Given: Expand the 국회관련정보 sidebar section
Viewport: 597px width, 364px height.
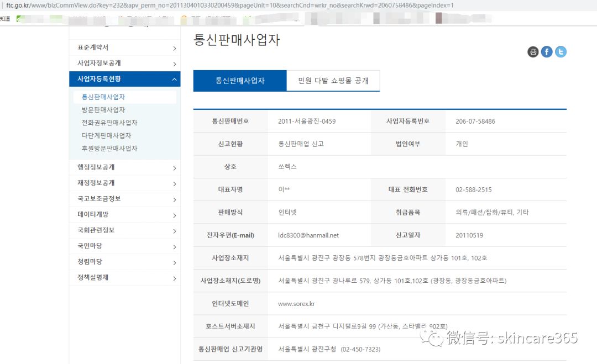Looking at the screenshot, I should click(124, 231).
